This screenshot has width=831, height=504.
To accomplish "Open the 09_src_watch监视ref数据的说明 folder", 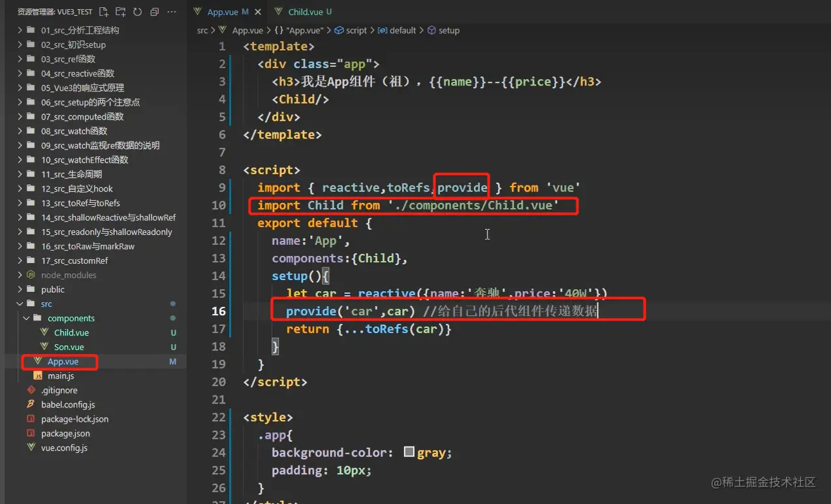I will pos(100,145).
